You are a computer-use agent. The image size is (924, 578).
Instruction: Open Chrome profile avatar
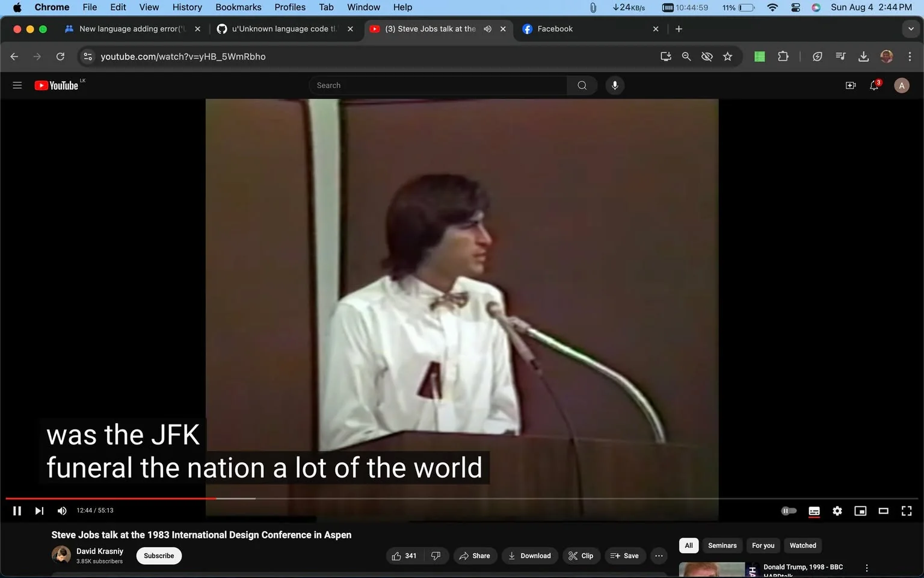pyautogui.click(x=887, y=57)
